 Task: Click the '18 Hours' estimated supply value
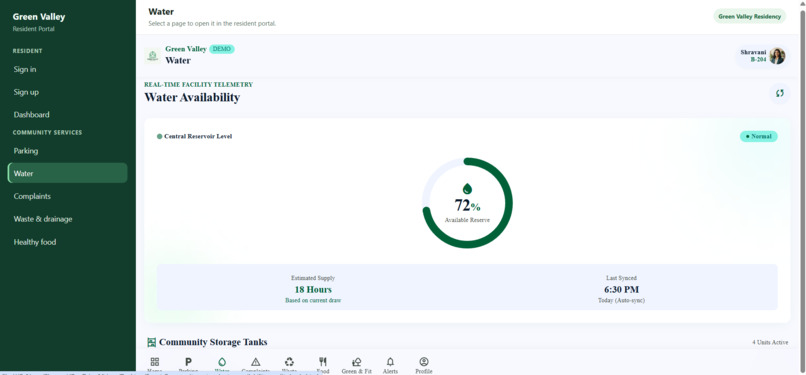[313, 290]
